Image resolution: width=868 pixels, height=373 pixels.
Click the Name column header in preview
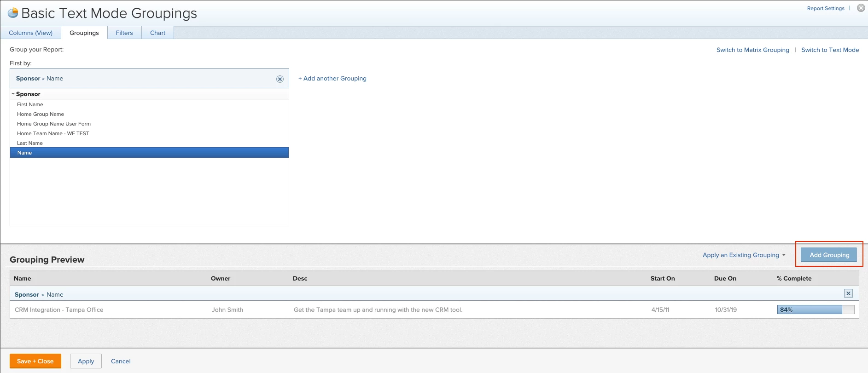click(x=23, y=278)
